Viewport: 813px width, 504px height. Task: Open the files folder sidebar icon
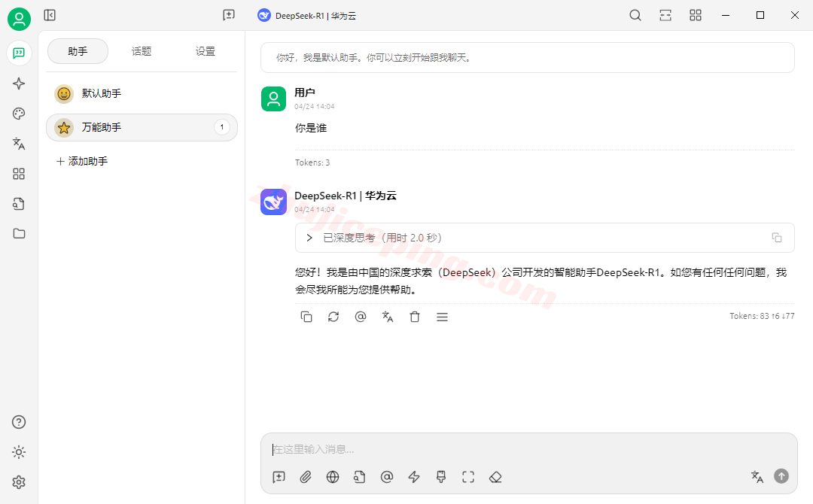point(19,234)
